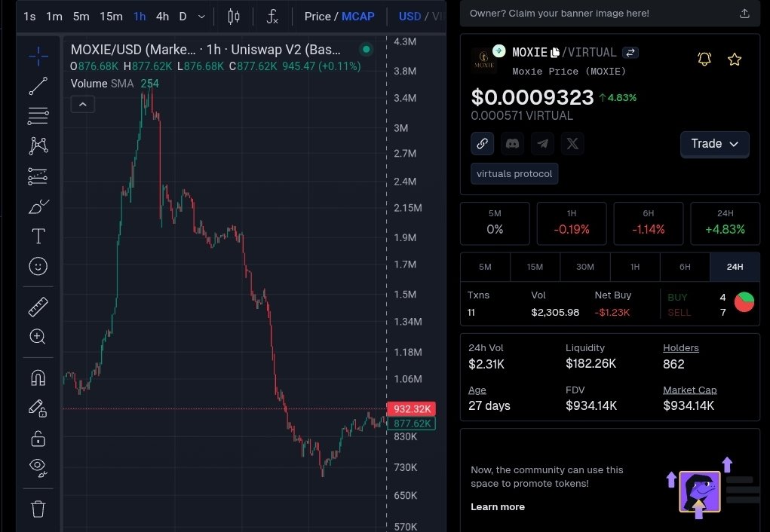Select the 5m chart timeframe
770x532 pixels.
pyautogui.click(x=81, y=17)
